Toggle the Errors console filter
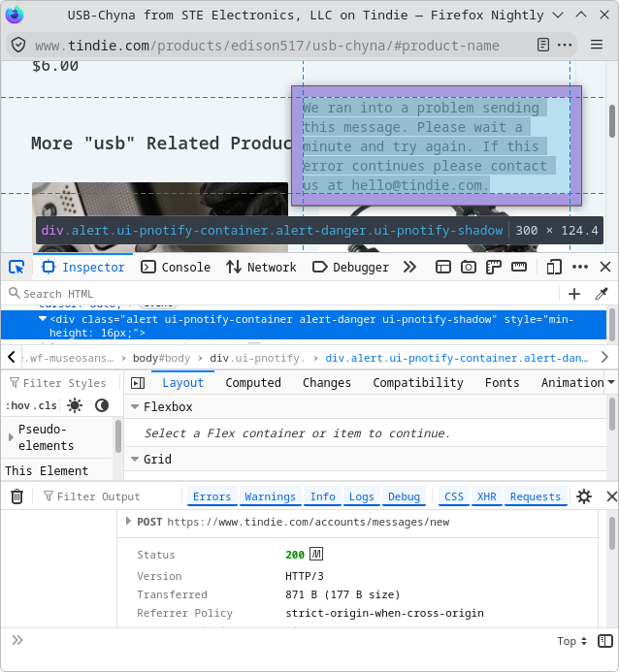 (x=212, y=496)
